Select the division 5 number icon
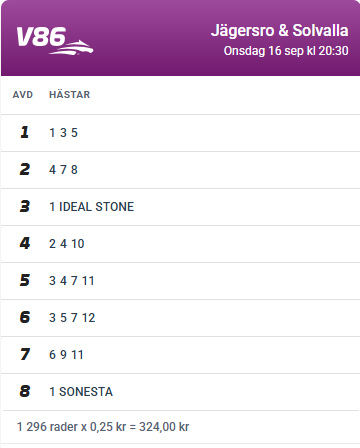The width and height of the screenshot is (360, 448). 25,280
